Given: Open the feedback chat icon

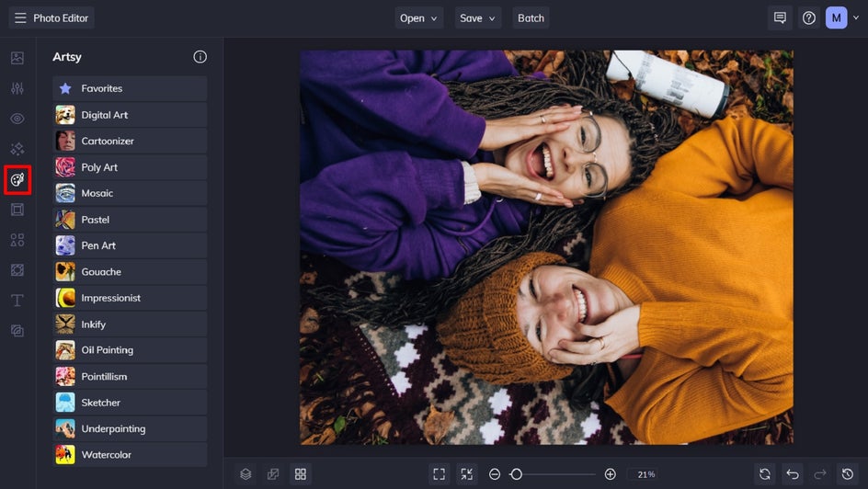Looking at the screenshot, I should (x=780, y=17).
